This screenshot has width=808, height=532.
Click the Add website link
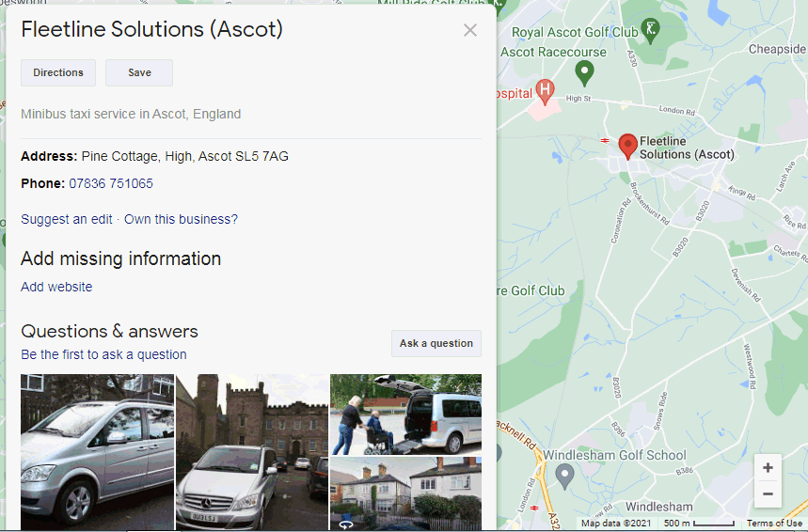[56, 287]
